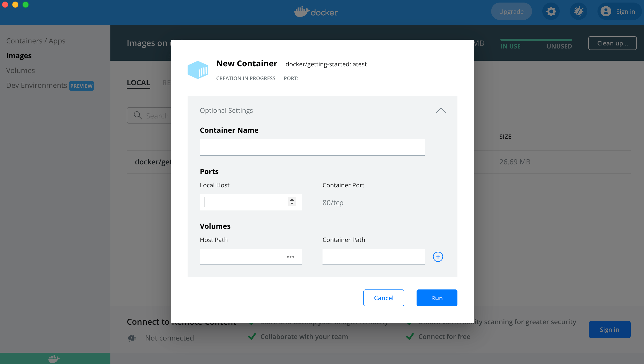Viewport: 644px width, 364px height.
Task: Switch to Volumes in sidebar
Action: [20, 70]
